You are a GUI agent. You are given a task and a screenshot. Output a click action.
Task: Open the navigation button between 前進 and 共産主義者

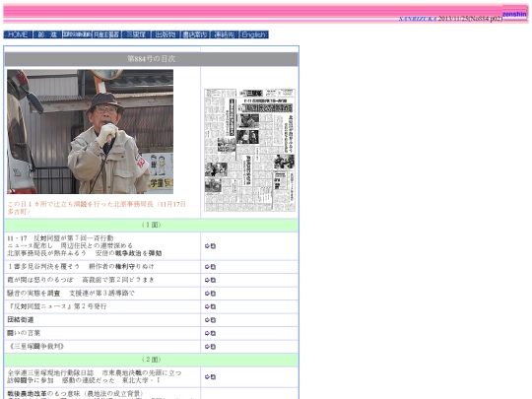[x=77, y=34]
